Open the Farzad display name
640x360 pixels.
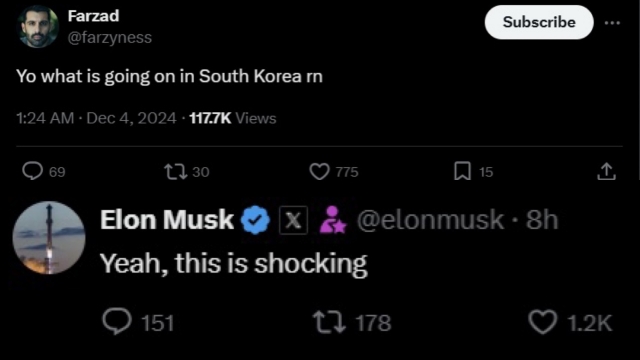point(93,16)
